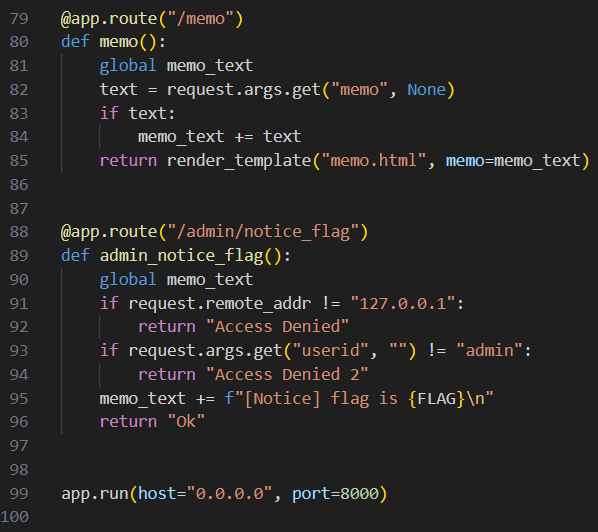Click the port=8000 argument
The height and width of the screenshot is (532, 598).
click(x=336, y=494)
